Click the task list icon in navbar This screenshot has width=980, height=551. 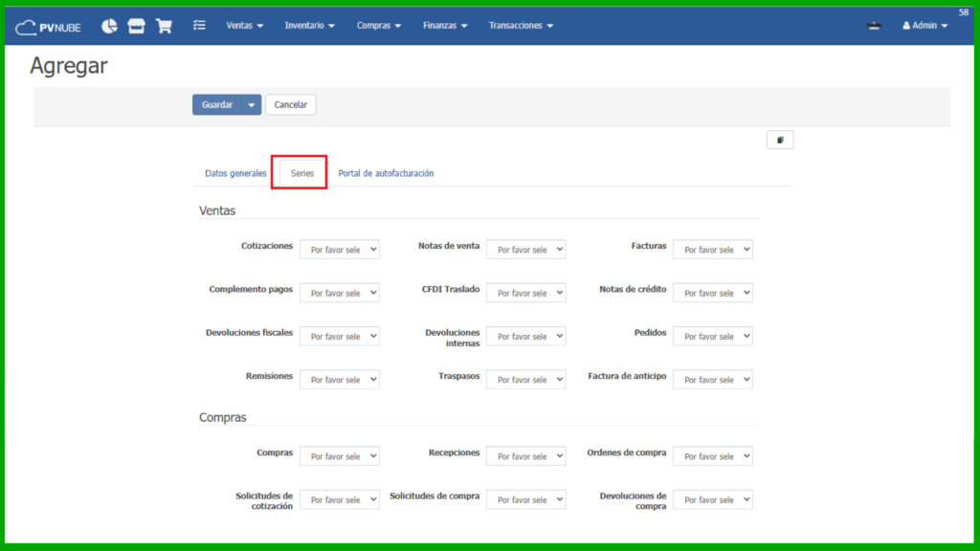[x=199, y=26]
